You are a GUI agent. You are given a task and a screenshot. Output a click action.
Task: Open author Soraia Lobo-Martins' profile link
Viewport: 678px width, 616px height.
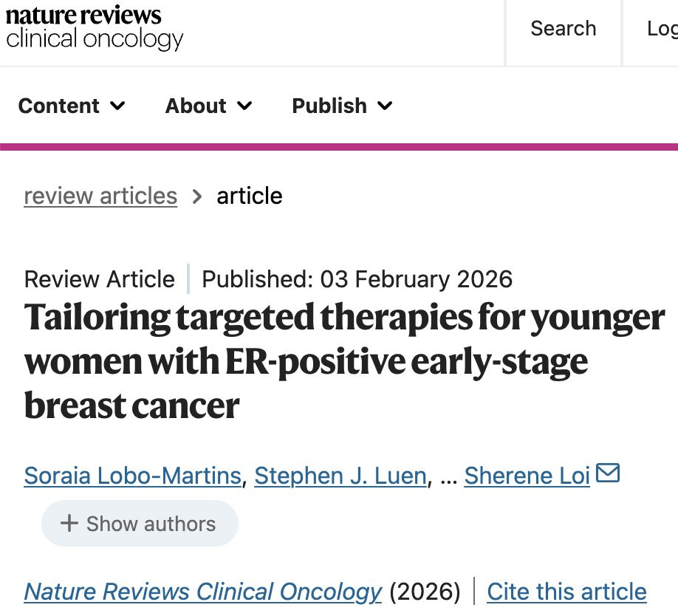point(133,476)
